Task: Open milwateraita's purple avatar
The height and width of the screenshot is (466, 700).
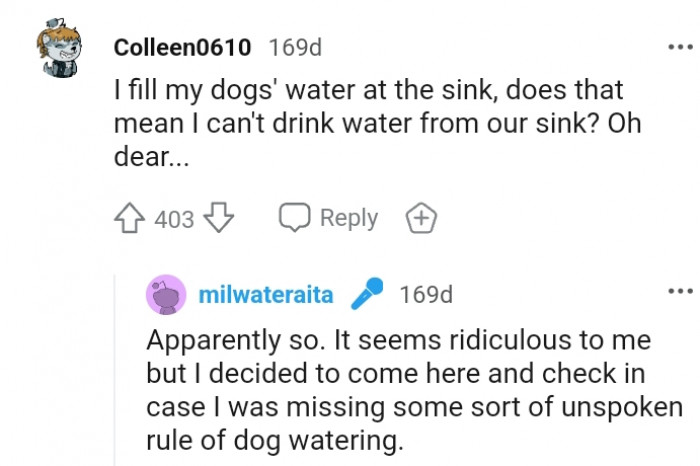Action: coord(165,295)
